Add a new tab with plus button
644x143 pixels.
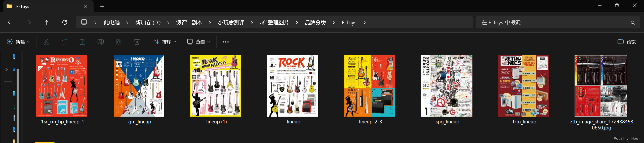(x=102, y=6)
